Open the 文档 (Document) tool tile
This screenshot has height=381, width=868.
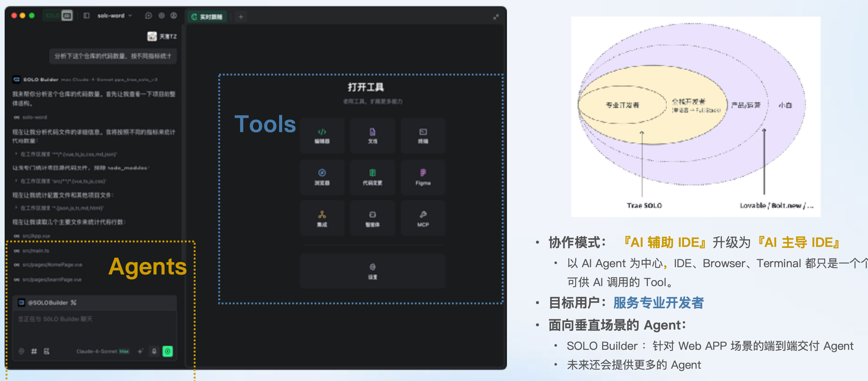click(372, 135)
